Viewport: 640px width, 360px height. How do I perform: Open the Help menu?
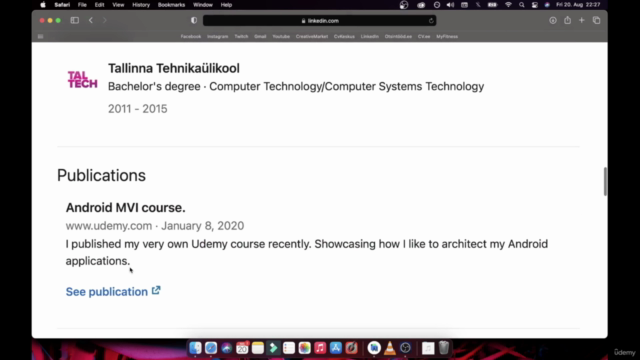pos(226,5)
